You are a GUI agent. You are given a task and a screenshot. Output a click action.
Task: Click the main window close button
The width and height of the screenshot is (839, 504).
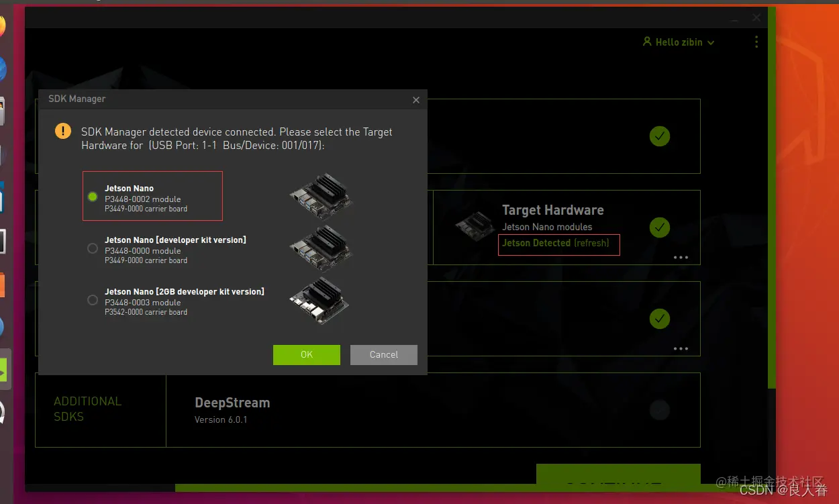pyautogui.click(x=756, y=17)
